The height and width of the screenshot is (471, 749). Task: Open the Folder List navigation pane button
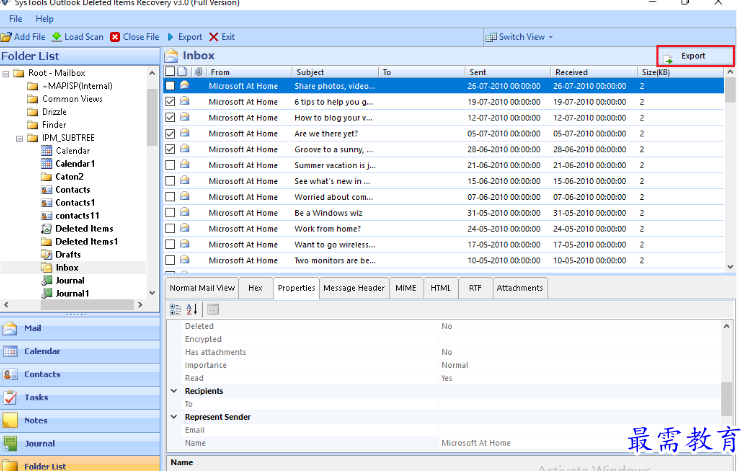80,465
